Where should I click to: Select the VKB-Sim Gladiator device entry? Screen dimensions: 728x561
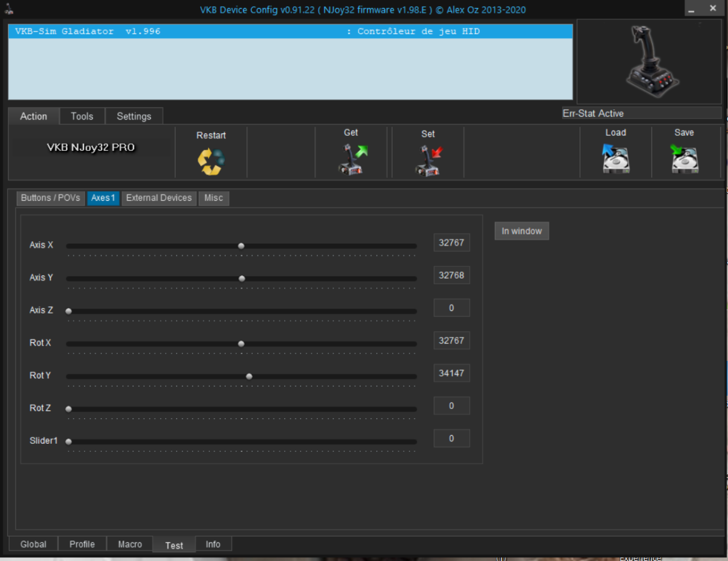click(290, 31)
